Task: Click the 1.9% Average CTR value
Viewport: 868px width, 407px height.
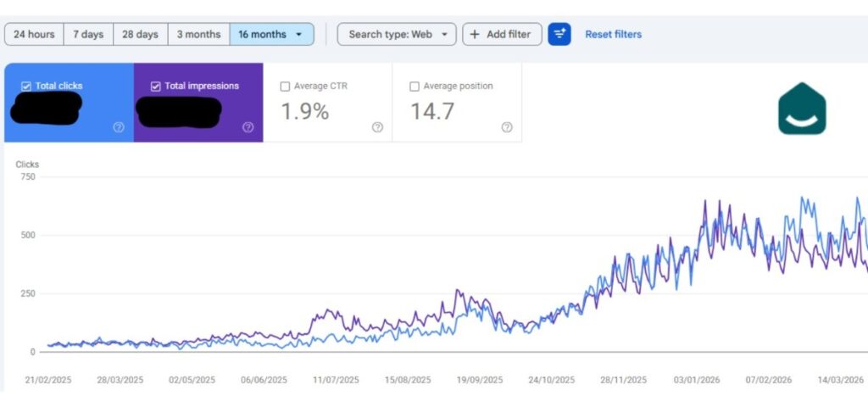Action: tap(305, 112)
